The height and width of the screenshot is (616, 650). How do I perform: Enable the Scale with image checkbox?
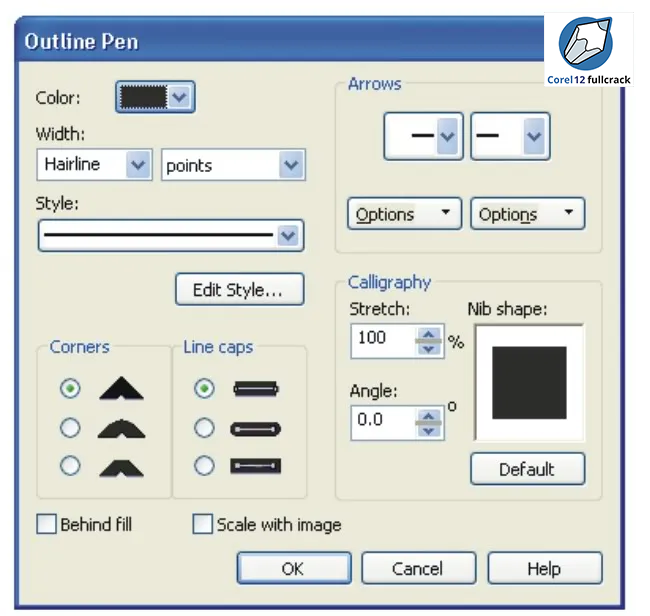(202, 524)
